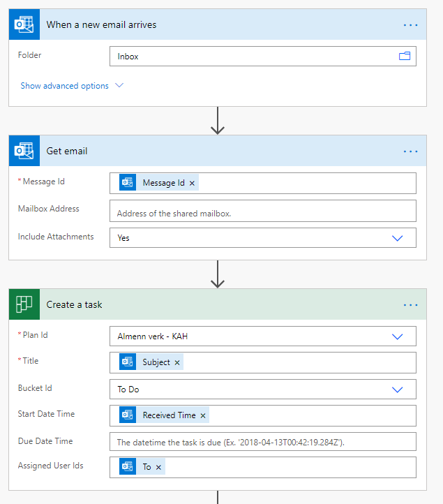This screenshot has height=504, width=443.
Task: Open the ellipsis menu for the email trigger
Action: click(410, 25)
